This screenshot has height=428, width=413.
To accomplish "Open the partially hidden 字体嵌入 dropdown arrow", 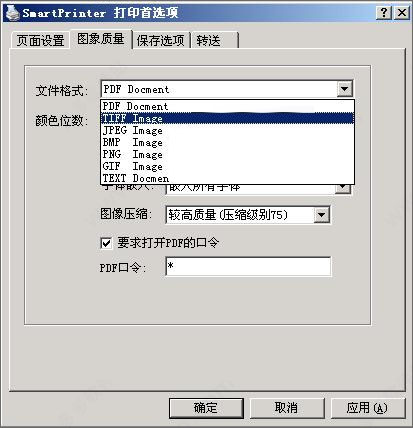I will (x=343, y=189).
